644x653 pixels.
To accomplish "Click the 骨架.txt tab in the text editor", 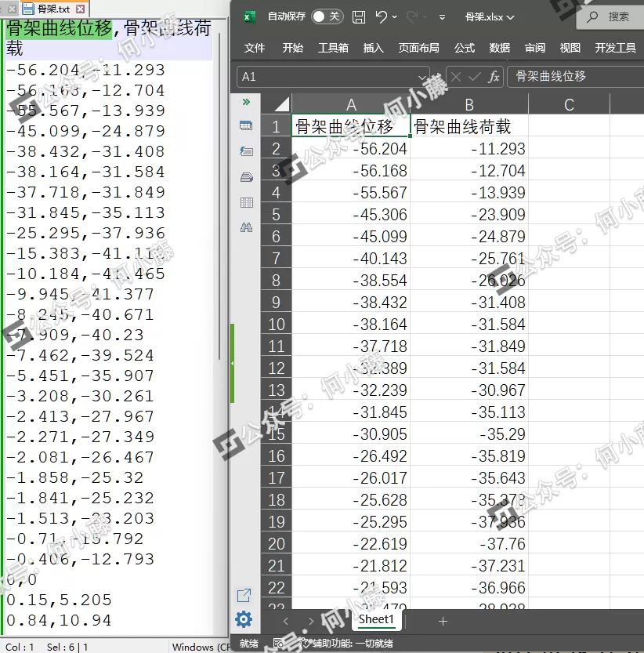I will point(52,9).
